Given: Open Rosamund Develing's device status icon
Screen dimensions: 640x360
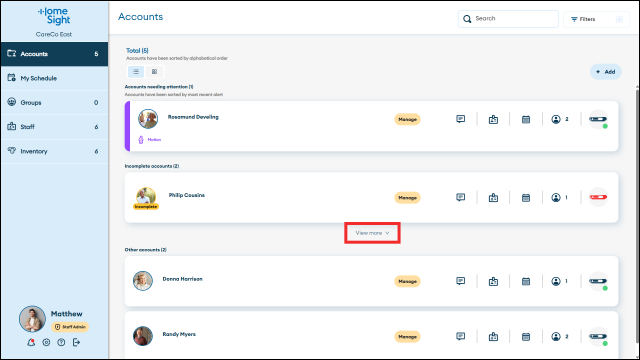Looking at the screenshot, I should click(598, 119).
